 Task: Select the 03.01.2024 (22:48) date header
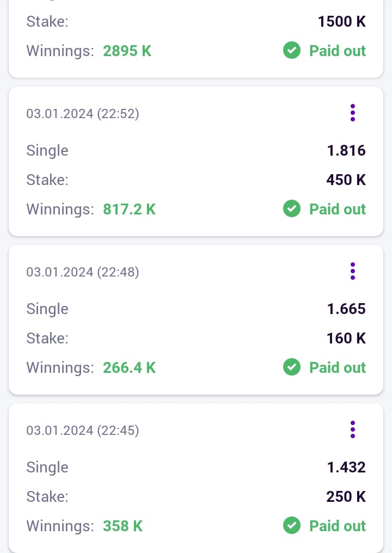[83, 272]
